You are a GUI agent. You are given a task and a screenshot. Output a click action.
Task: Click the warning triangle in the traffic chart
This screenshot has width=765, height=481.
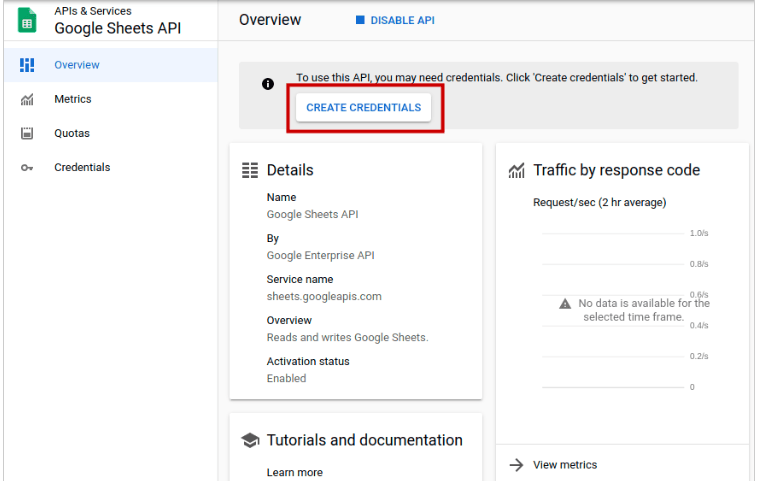(565, 304)
